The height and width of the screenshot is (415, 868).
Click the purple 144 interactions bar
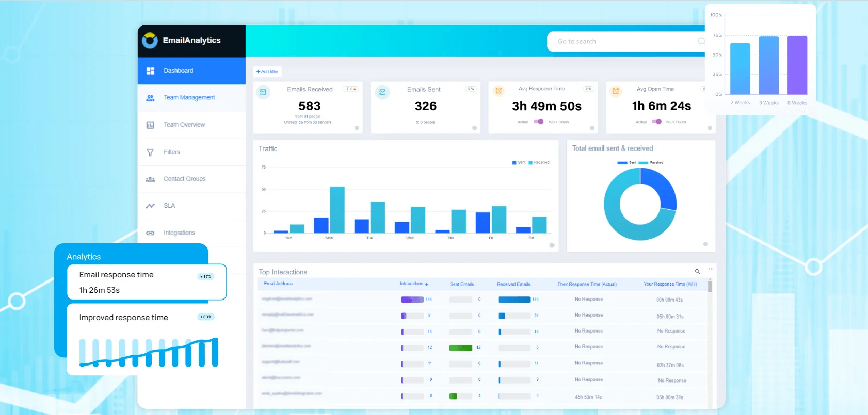[412, 300]
